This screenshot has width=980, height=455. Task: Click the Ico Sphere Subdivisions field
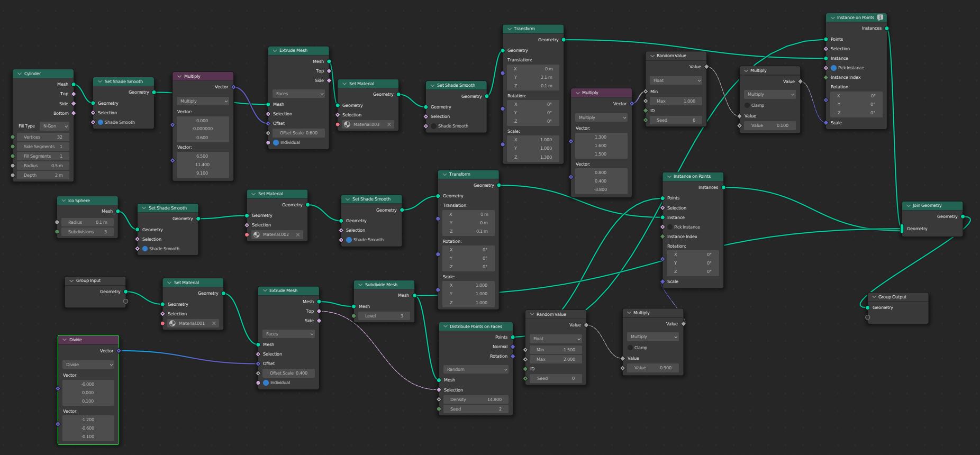click(88, 232)
